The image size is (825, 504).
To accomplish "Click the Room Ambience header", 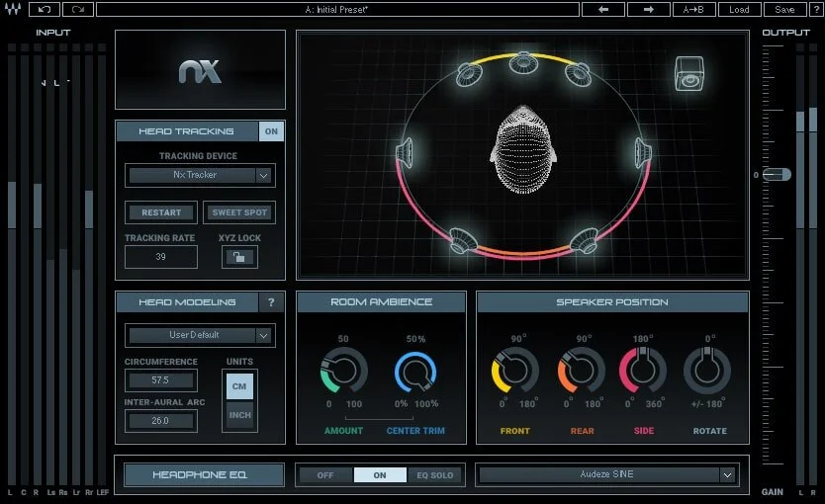I will 382,302.
